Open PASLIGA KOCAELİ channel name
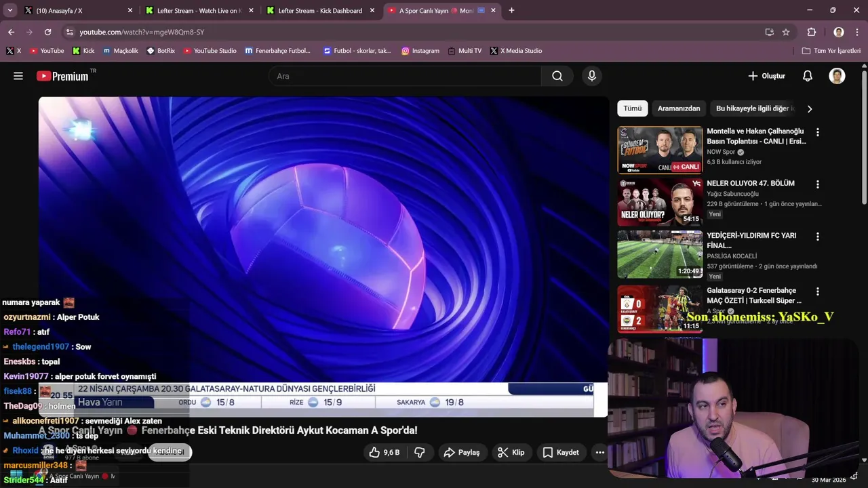Screen dimensions: 868x488 pyautogui.click(x=732, y=256)
